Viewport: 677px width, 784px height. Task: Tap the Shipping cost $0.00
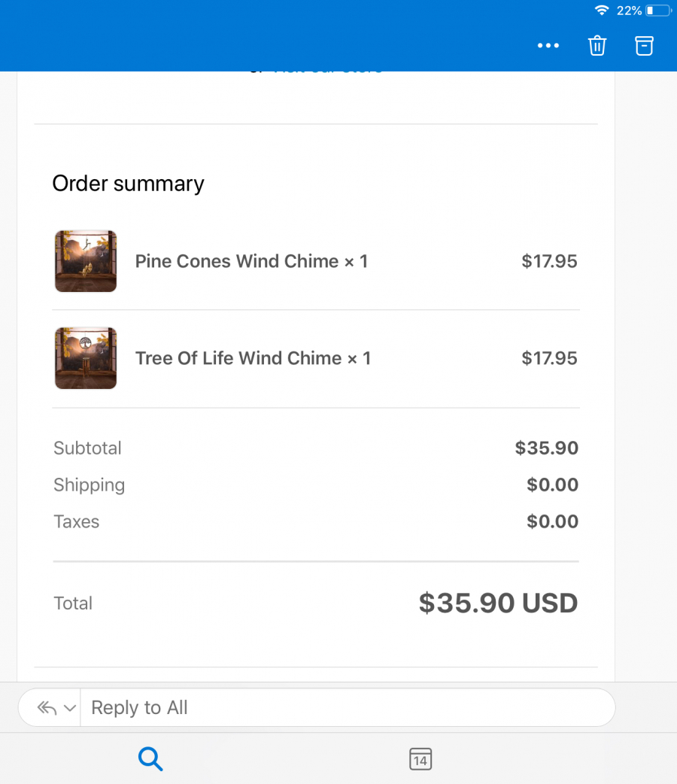[552, 485]
